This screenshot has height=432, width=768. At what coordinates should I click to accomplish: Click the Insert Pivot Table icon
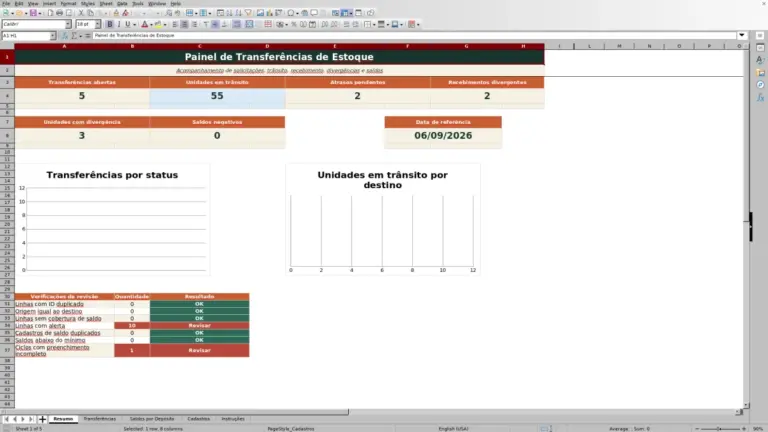coord(278,13)
